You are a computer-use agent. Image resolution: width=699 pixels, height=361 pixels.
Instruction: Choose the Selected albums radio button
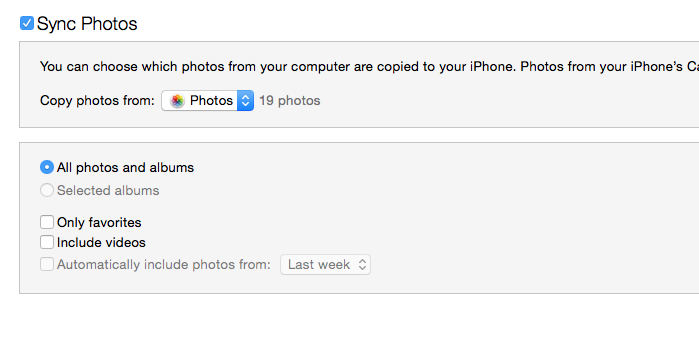click(x=47, y=190)
